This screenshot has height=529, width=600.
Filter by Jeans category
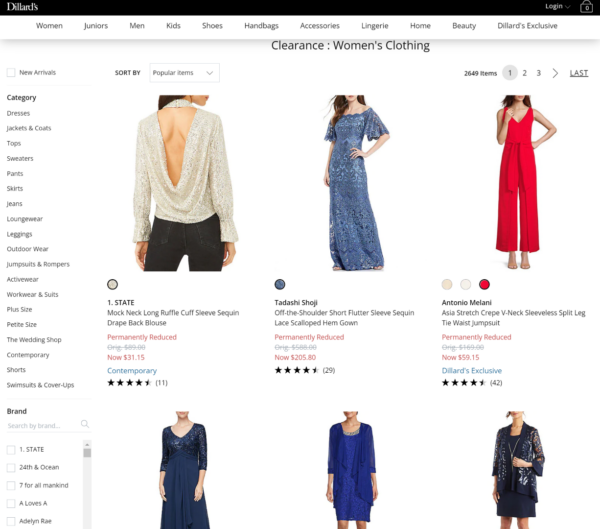pyautogui.click(x=15, y=204)
